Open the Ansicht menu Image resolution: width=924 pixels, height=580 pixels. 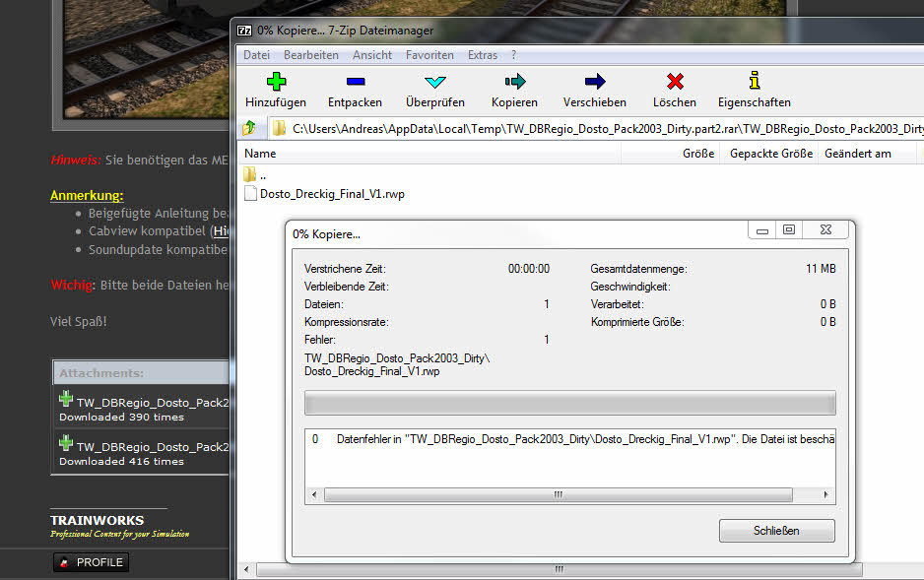click(x=371, y=55)
